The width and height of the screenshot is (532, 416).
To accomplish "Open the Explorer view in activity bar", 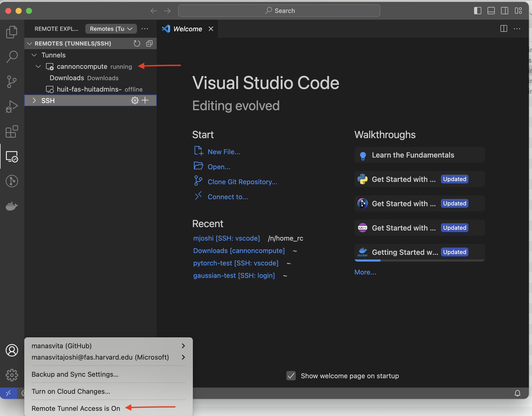I will coord(12,32).
